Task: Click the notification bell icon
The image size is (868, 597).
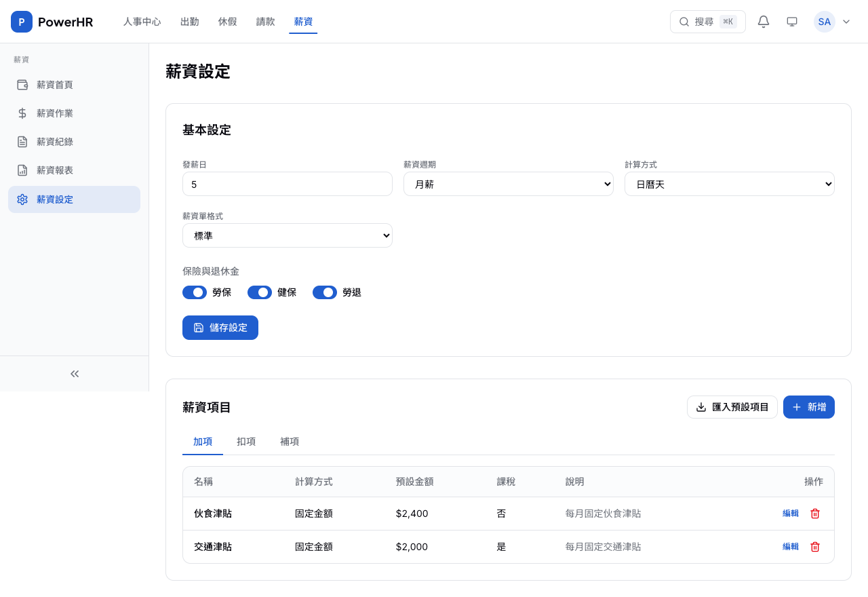Action: [764, 22]
